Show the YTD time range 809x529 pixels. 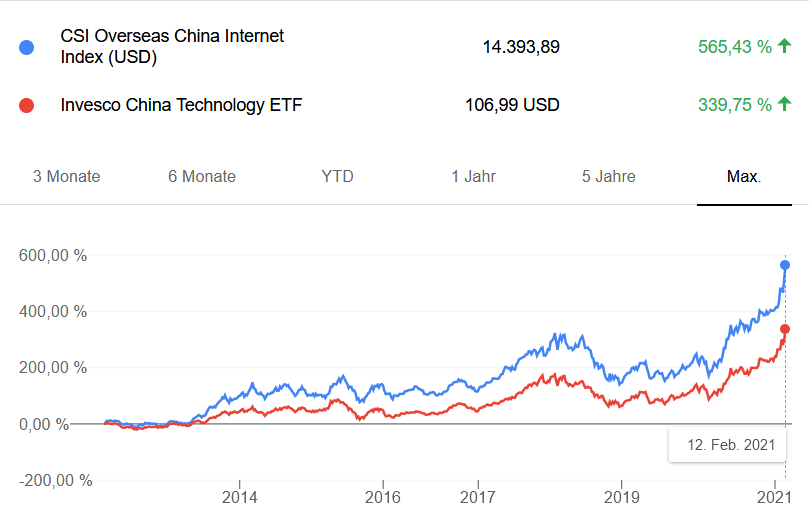point(337,177)
